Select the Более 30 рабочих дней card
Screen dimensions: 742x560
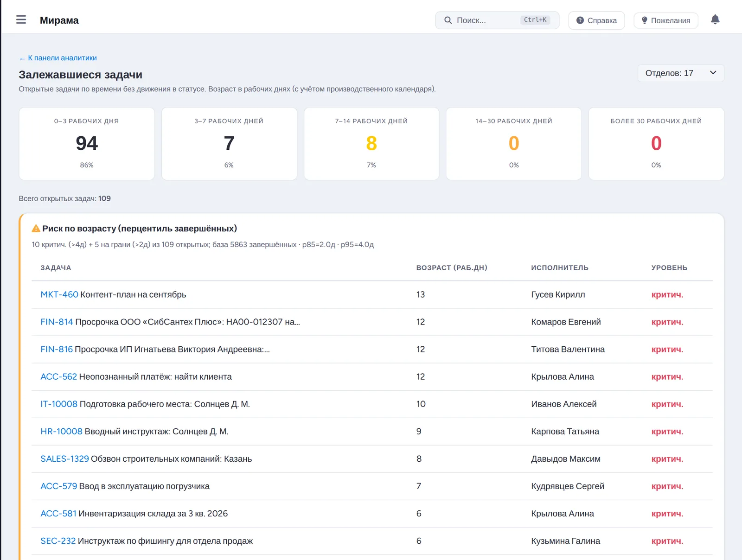pyautogui.click(x=656, y=144)
